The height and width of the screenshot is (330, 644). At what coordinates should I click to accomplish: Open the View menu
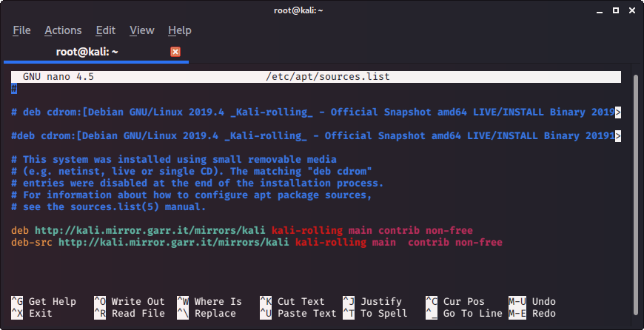(141, 30)
